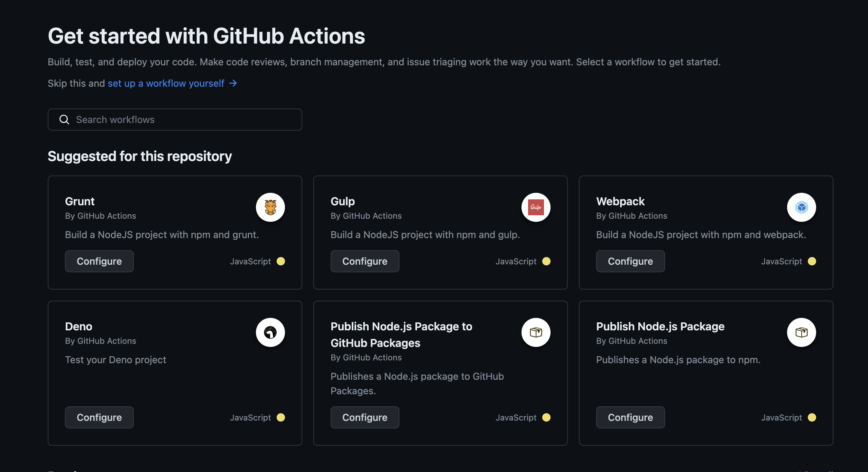Click the package icon for GitHub Packages workflow
The width and height of the screenshot is (868, 472).
(x=536, y=332)
